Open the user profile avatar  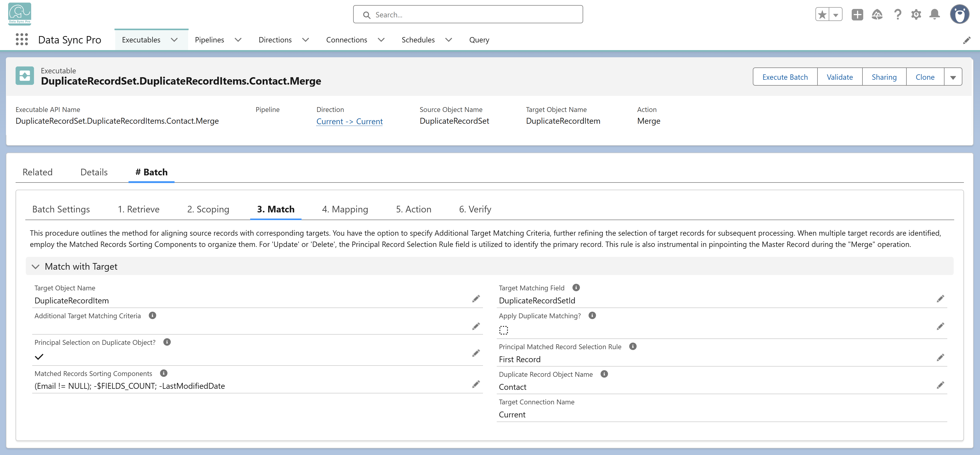pyautogui.click(x=960, y=15)
